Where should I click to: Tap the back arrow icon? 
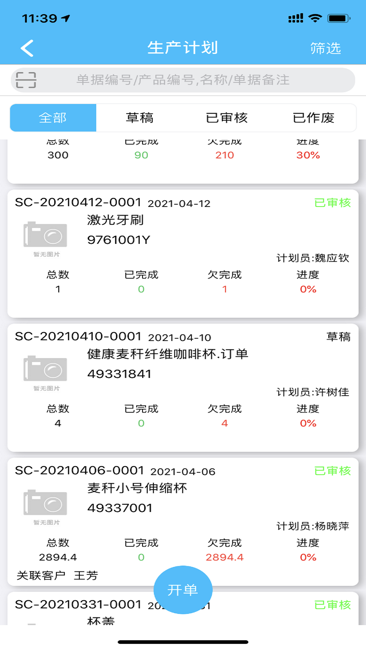pyautogui.click(x=27, y=48)
